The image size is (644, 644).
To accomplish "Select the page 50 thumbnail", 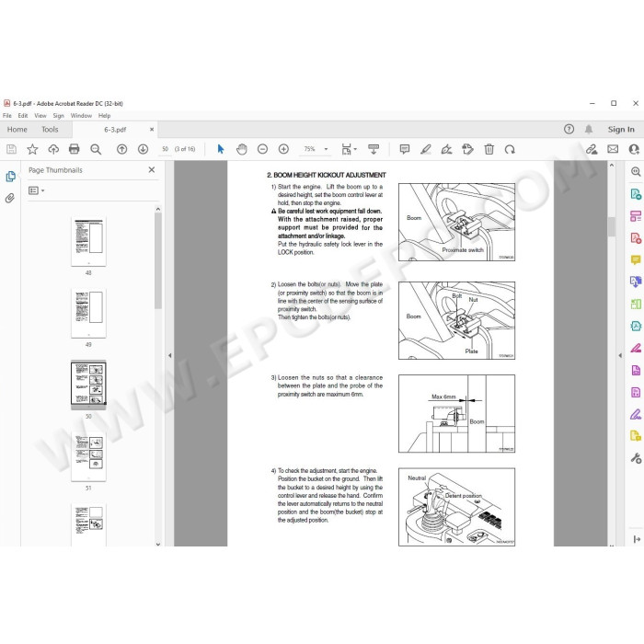I will (x=88, y=385).
